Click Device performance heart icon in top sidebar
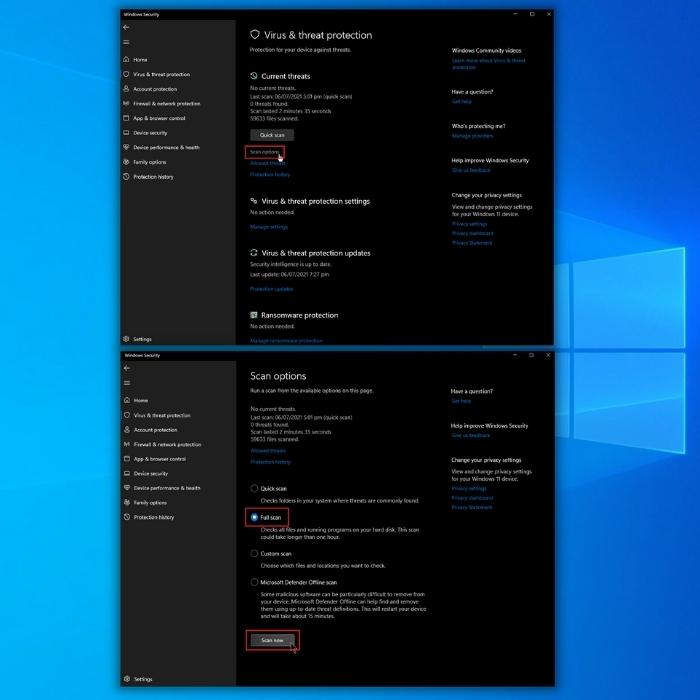700x700 pixels. point(126,147)
